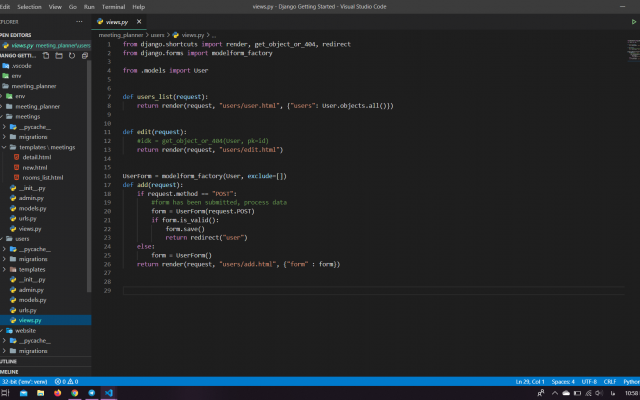640x400 pixels.
Task: Click the volume speaker tray icon
Action: 599,393
